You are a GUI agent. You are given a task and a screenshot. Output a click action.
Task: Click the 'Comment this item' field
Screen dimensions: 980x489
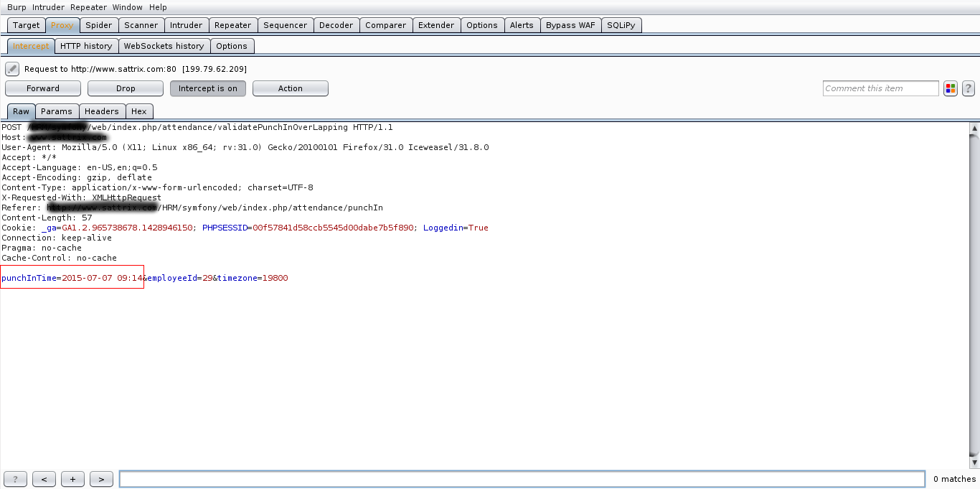pos(880,88)
